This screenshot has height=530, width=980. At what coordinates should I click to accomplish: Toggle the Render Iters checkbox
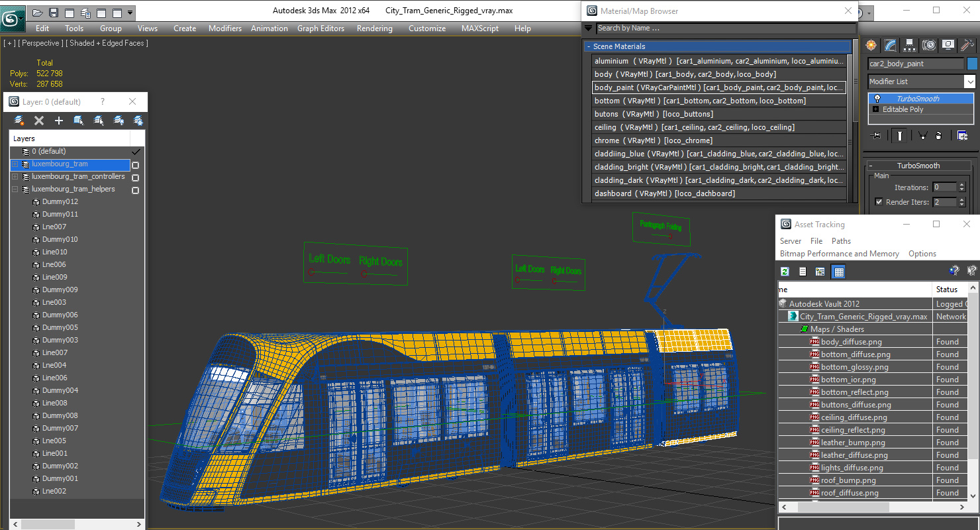(x=879, y=202)
